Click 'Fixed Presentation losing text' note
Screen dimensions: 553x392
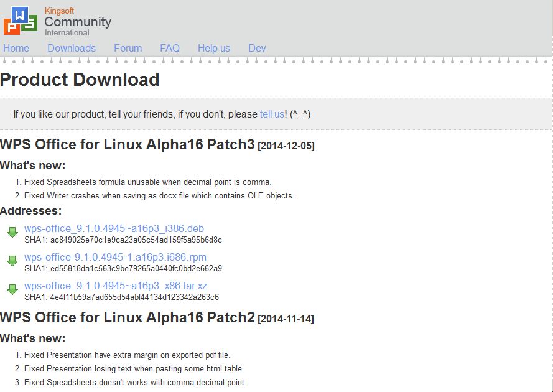coord(134,369)
